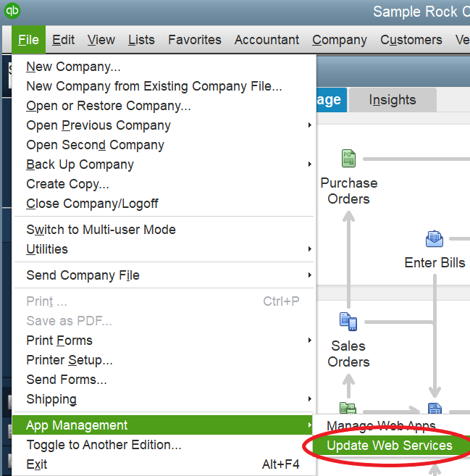Click Close Company/Logoff
470x476 pixels.
[92, 204]
